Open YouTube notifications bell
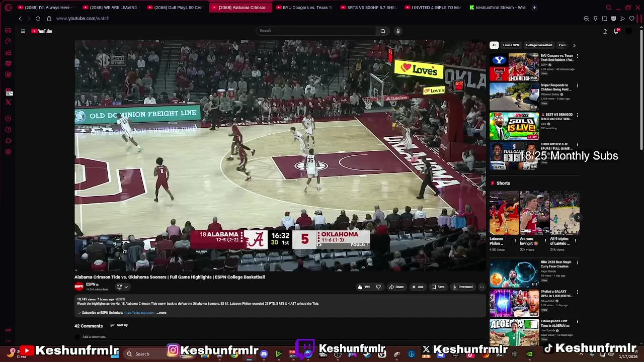644x362 pixels. pyautogui.click(x=616, y=31)
